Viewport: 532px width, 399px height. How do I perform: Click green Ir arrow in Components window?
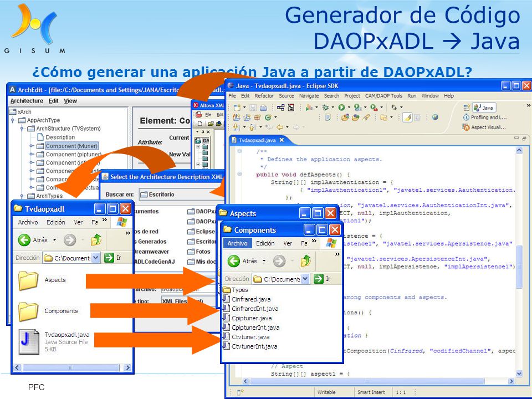[319, 279]
